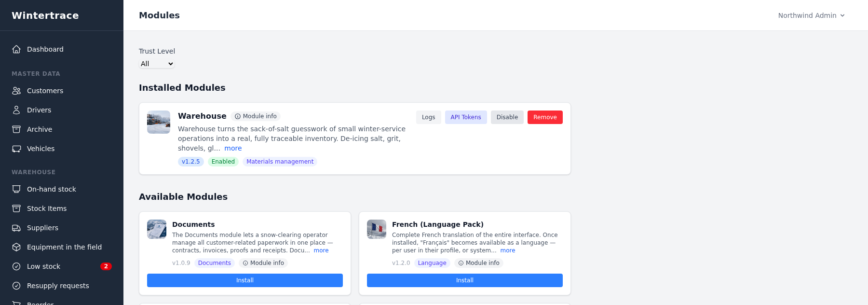Click the Vehicles sidebar icon
This screenshot has width=868, height=305.
click(x=16, y=149)
